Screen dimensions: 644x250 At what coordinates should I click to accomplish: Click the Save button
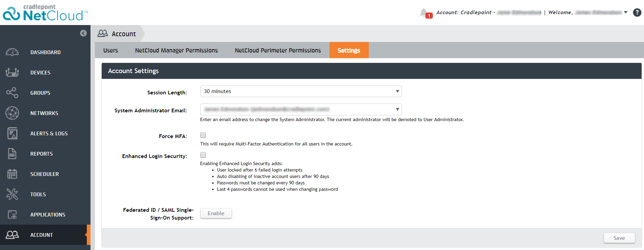coord(619,238)
